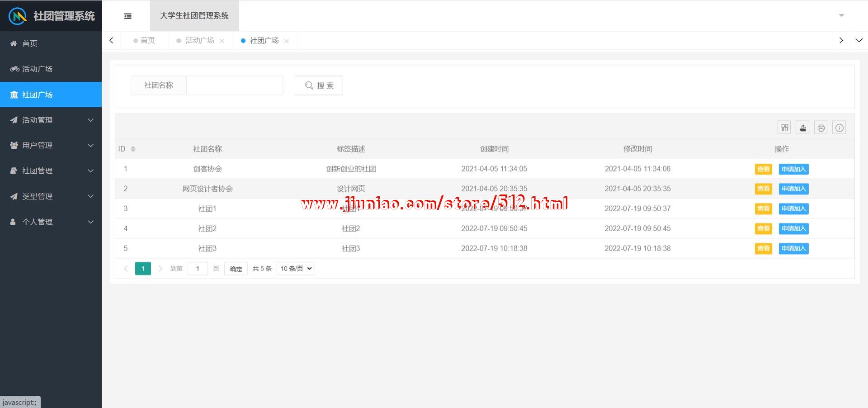Image resolution: width=868 pixels, height=408 pixels.
Task: Expand the 用户管理 menu
Action: tap(51, 145)
